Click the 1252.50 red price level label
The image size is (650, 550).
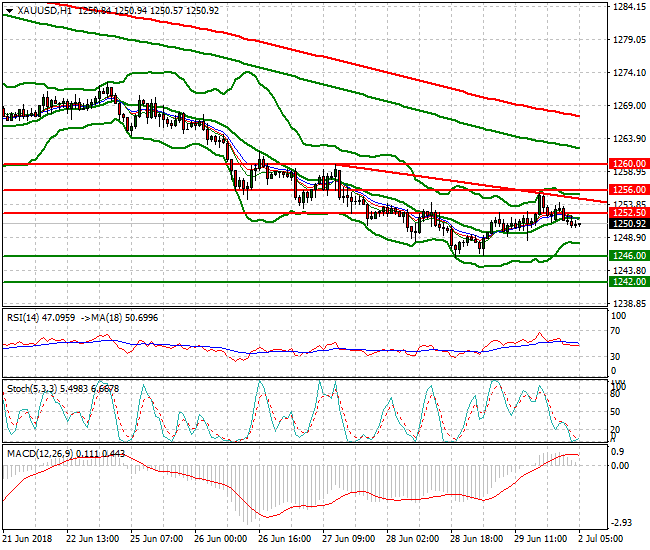[629, 213]
